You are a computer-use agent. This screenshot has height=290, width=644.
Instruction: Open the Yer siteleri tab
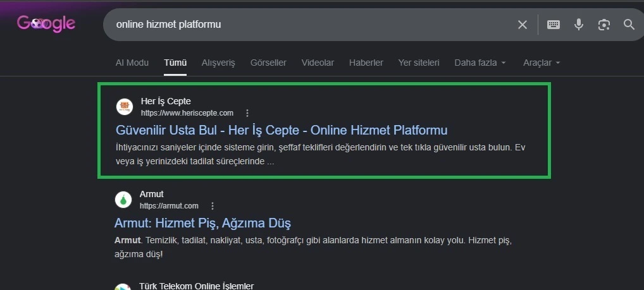click(419, 63)
